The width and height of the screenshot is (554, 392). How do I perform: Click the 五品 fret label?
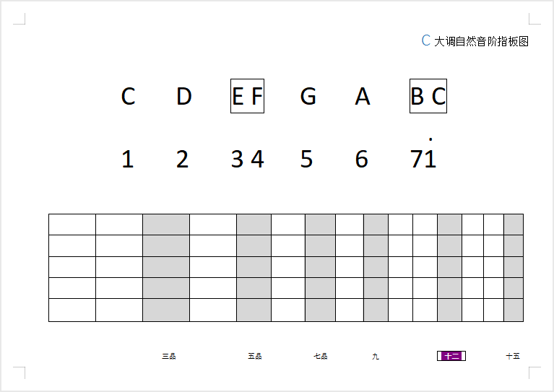click(255, 357)
